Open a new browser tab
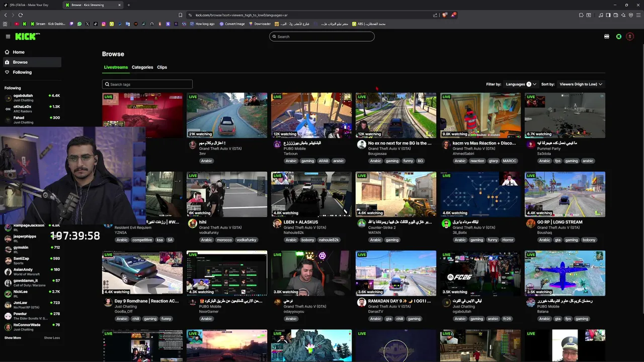The image size is (644, 362). click(x=129, y=5)
